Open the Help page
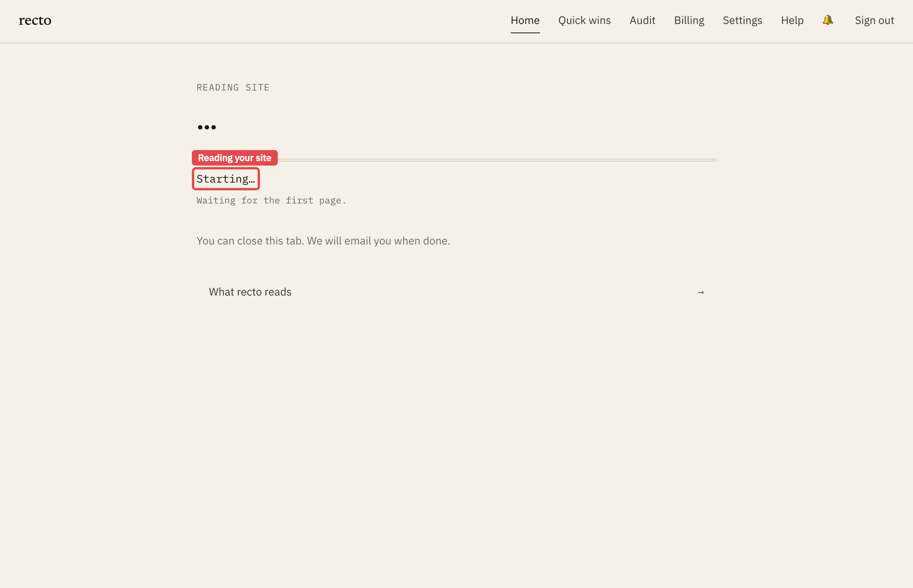 792,21
